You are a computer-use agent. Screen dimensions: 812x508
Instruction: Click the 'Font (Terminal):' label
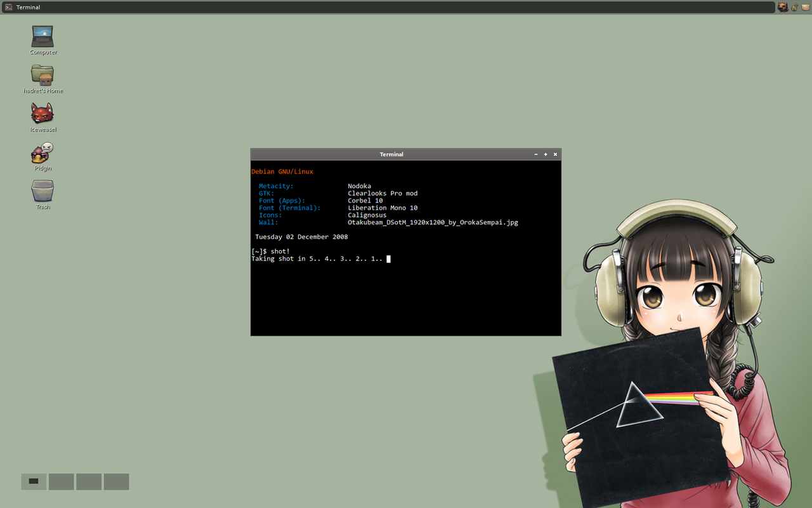290,208
